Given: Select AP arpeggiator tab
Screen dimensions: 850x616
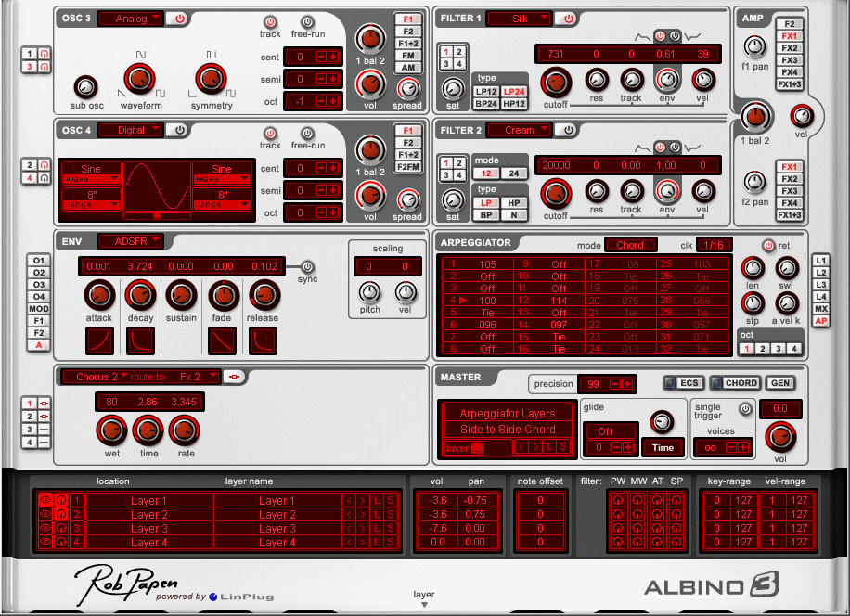Looking at the screenshot, I should coord(820,321).
